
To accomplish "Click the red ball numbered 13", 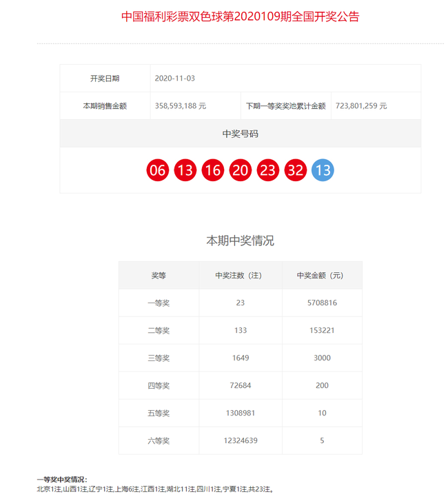I will click(185, 170).
